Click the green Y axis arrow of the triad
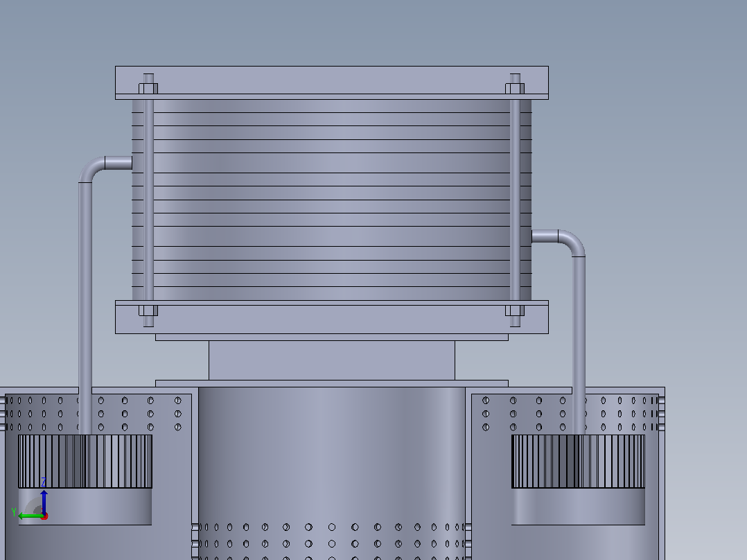747x560 pixels. pos(30,516)
